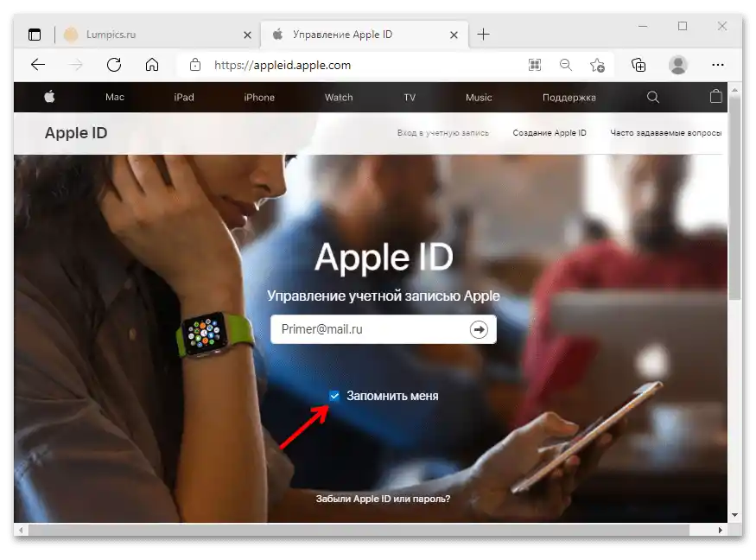Minimize the browser window
756x560 pixels.
click(x=643, y=26)
